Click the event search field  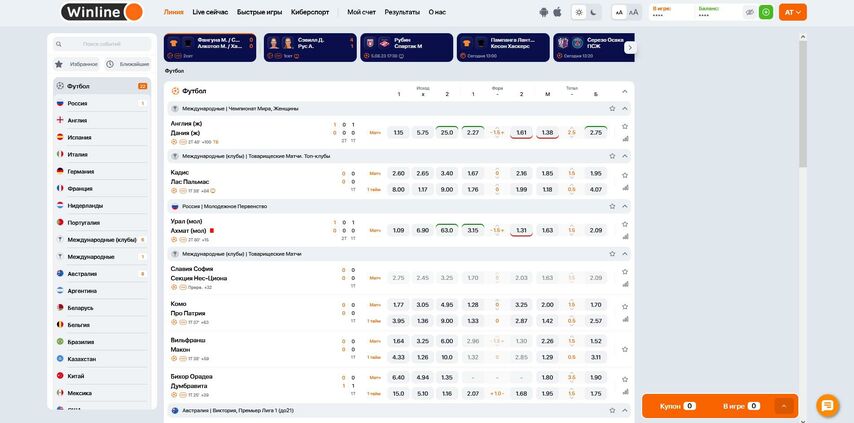[x=102, y=44]
